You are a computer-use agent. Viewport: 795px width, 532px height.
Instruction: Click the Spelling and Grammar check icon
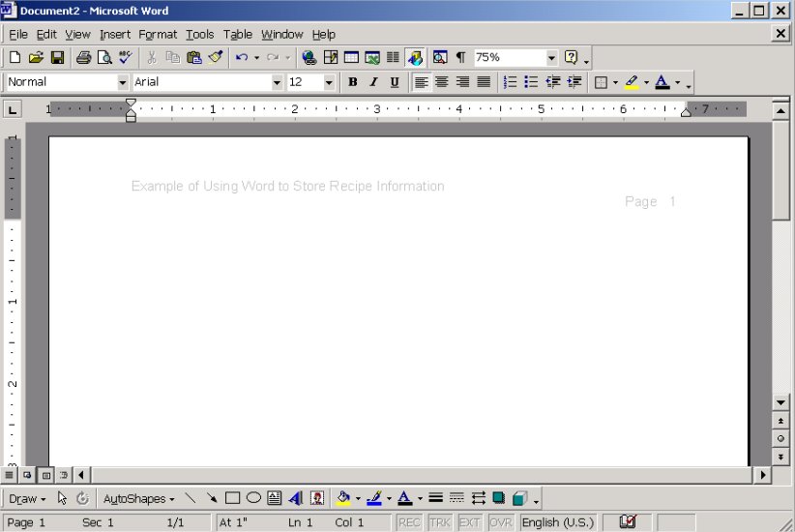pyautogui.click(x=126, y=58)
